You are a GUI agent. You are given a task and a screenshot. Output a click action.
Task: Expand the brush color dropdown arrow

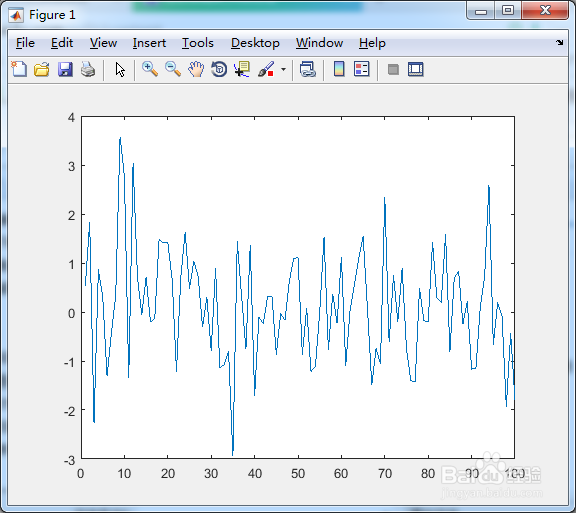tap(283, 69)
